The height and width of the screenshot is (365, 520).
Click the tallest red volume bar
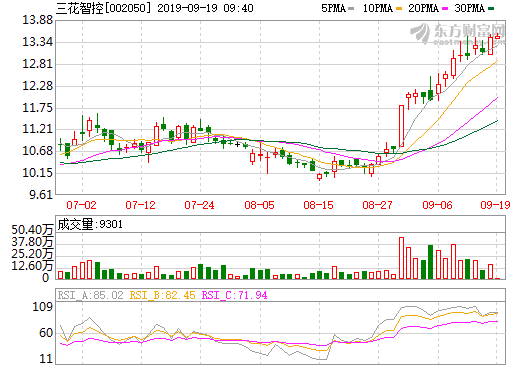[x=401, y=258]
